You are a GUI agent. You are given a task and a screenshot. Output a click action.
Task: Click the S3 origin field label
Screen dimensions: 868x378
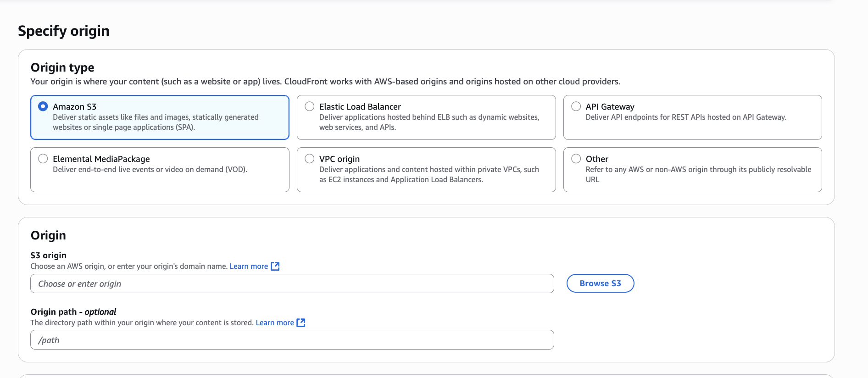(49, 256)
